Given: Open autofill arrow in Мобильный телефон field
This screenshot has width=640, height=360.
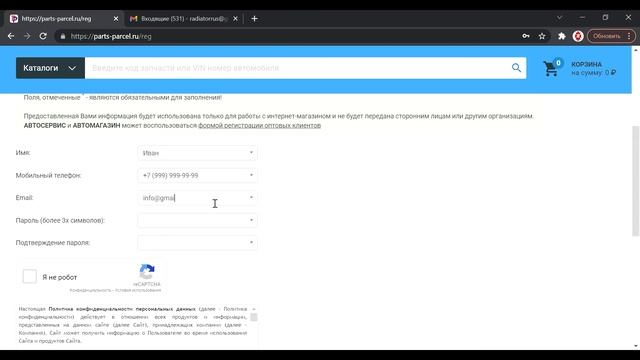Looking at the screenshot, I should point(251,175).
